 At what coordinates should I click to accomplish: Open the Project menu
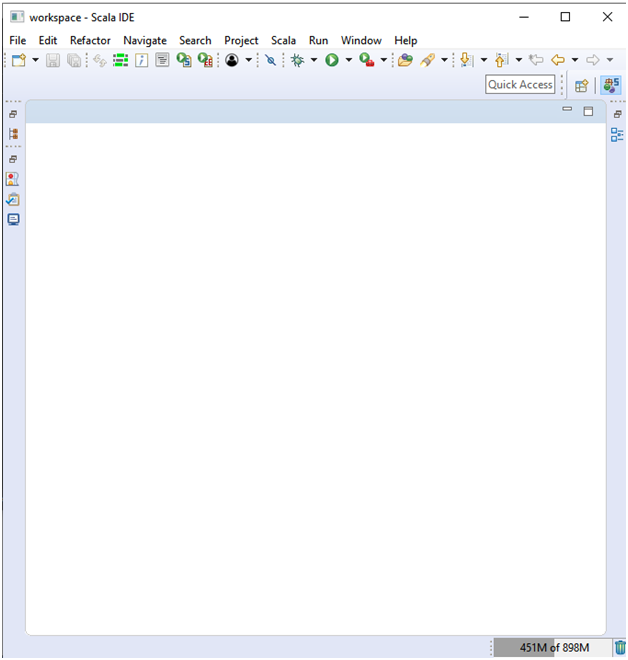coord(241,40)
